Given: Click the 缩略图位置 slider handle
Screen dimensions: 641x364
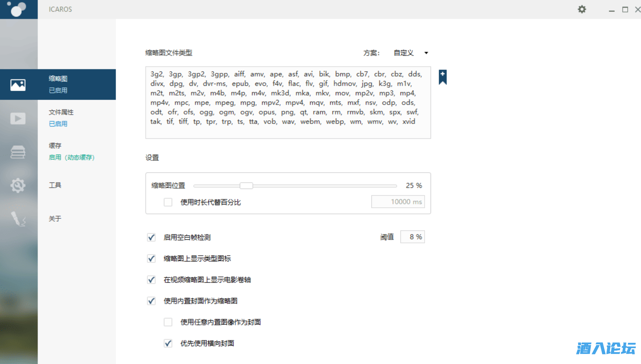Looking at the screenshot, I should 246,186.
